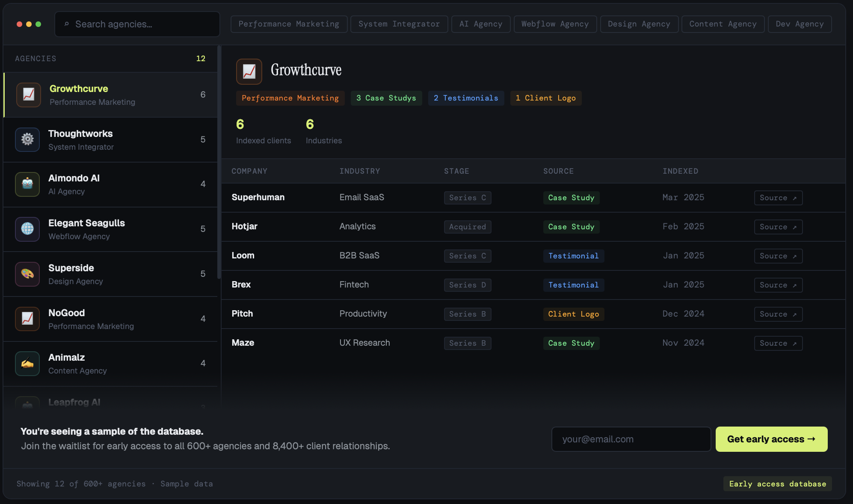Click Thoughtworks gear icon
Viewport: 853px width, 504px height.
[27, 139]
